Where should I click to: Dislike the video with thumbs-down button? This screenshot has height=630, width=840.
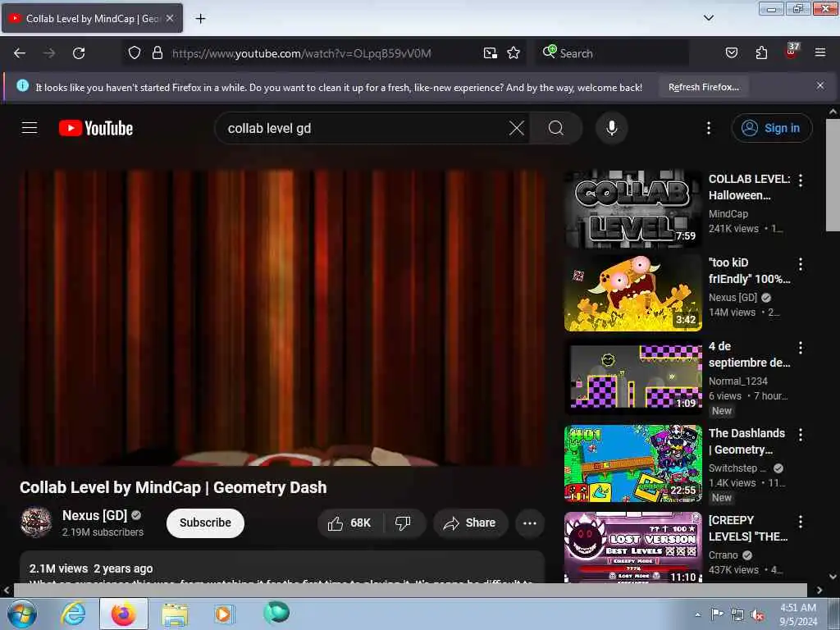click(403, 523)
